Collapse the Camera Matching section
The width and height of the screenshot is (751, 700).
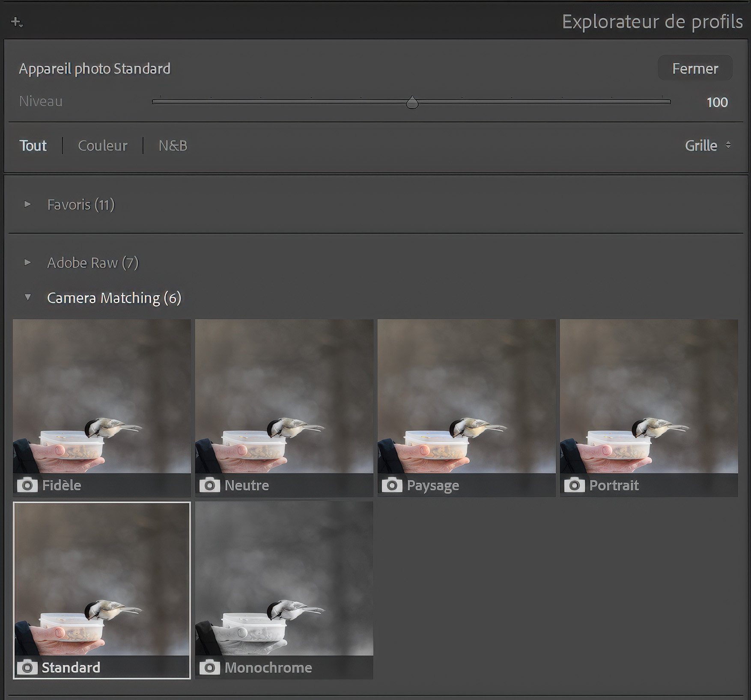28,297
